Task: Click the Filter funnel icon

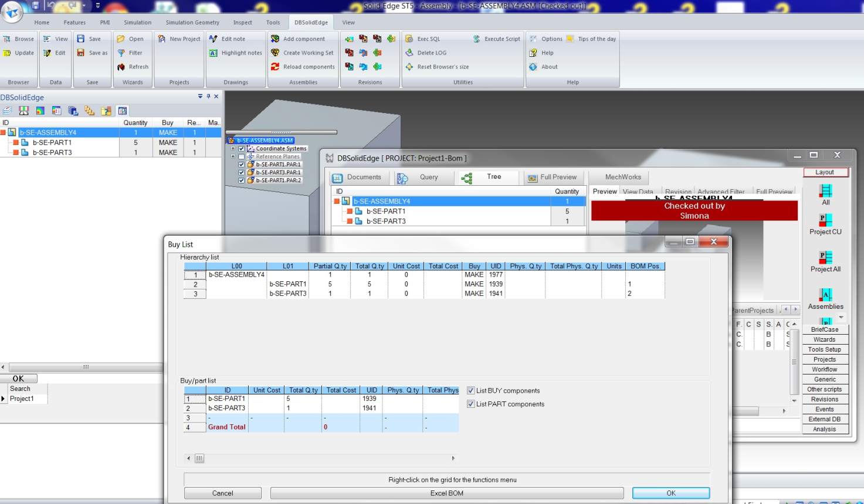Action: (x=121, y=53)
